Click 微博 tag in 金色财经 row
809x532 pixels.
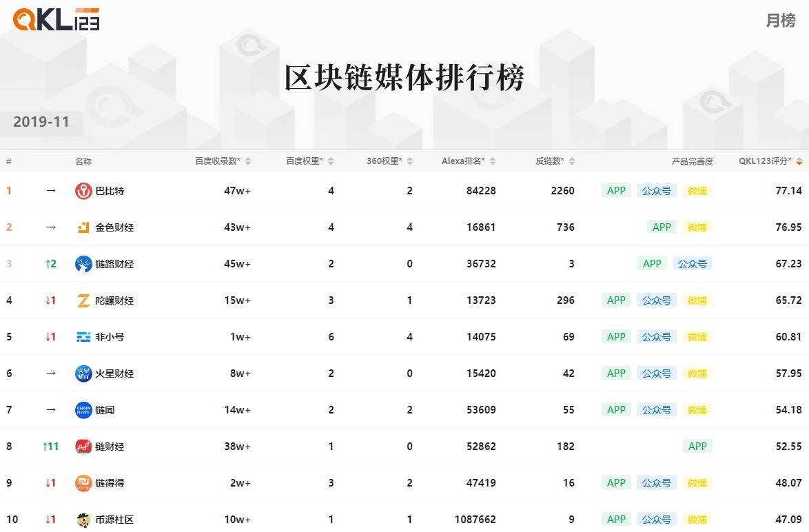pos(697,227)
